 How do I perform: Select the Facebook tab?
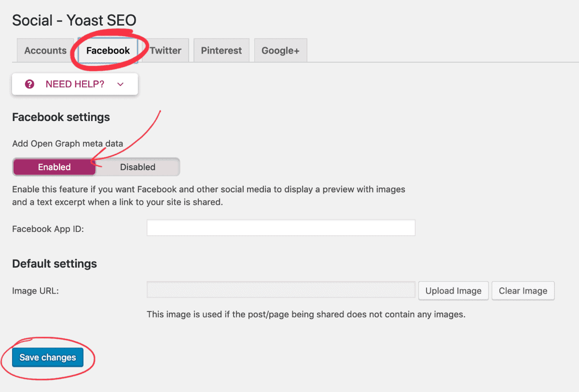[x=108, y=51]
